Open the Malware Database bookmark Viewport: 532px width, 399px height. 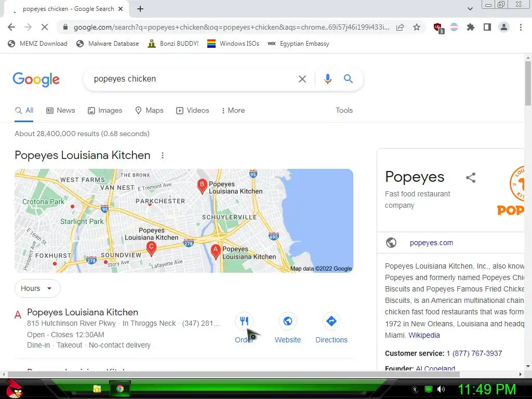pos(108,44)
